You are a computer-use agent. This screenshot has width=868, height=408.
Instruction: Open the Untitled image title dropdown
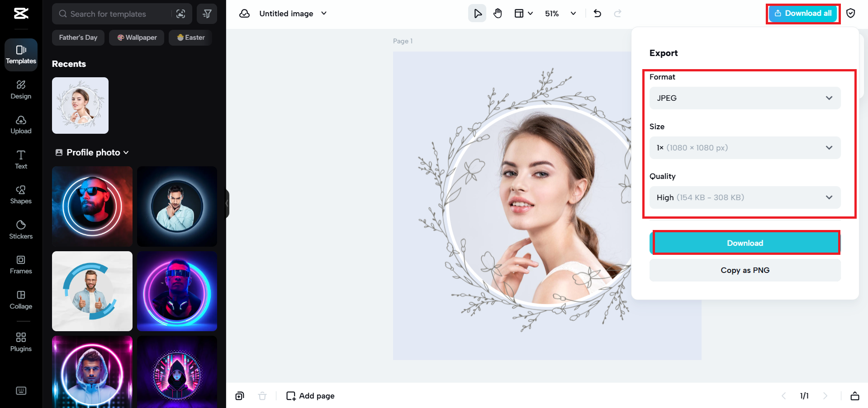[x=293, y=14]
